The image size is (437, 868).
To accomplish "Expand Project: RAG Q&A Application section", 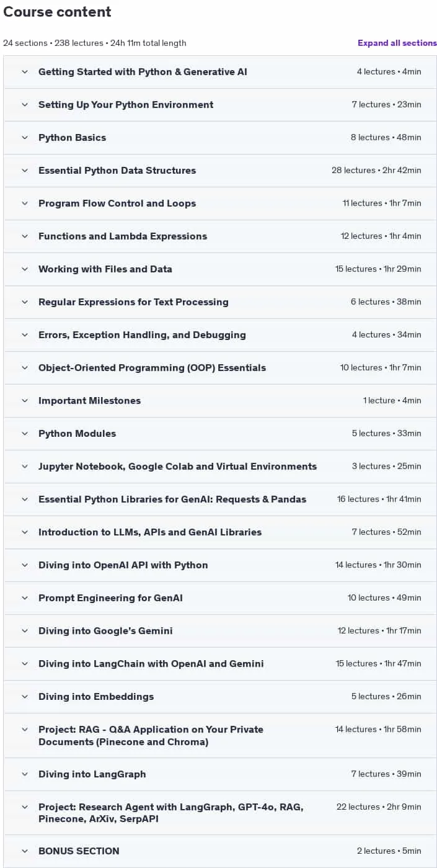I will [x=220, y=735].
